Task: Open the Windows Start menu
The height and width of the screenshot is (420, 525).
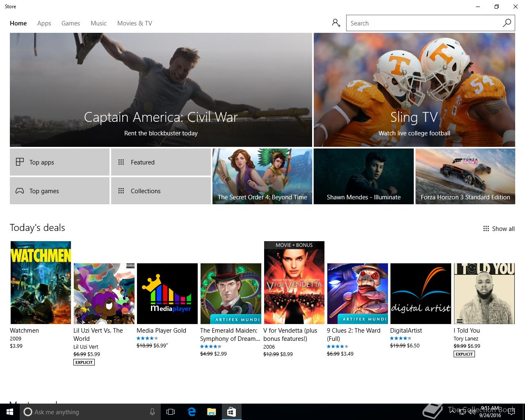Action: pyautogui.click(x=10, y=412)
